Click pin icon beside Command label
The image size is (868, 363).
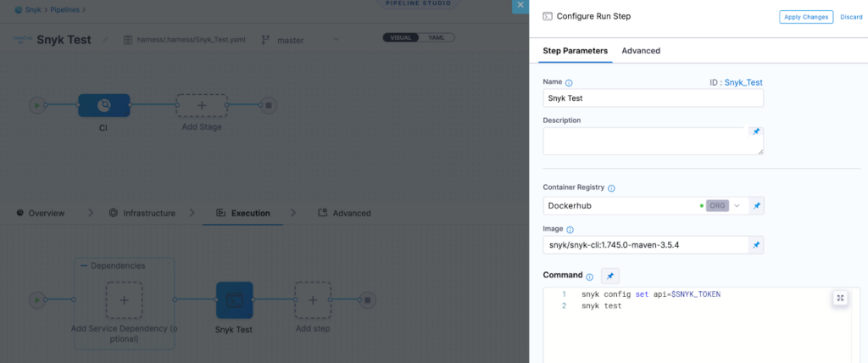pos(610,276)
